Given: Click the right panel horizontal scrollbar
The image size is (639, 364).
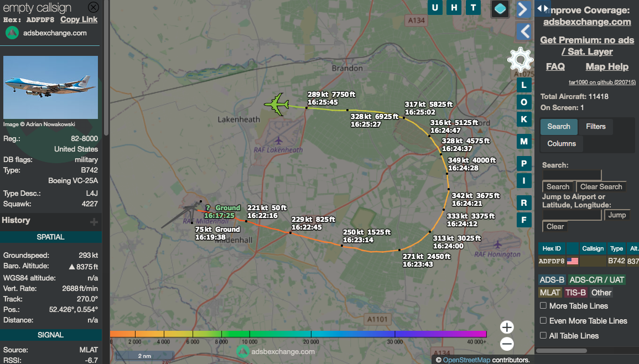Looking at the screenshot, I should (x=561, y=351).
